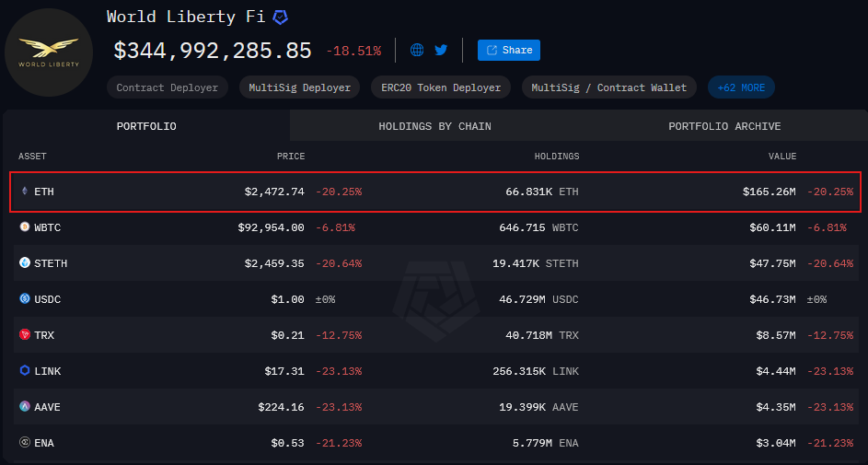Click the ETH asset name
This screenshot has height=465, width=868.
click(44, 192)
